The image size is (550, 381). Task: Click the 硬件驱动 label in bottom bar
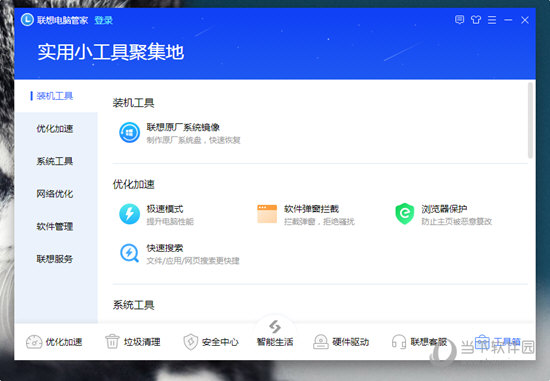[x=350, y=342]
